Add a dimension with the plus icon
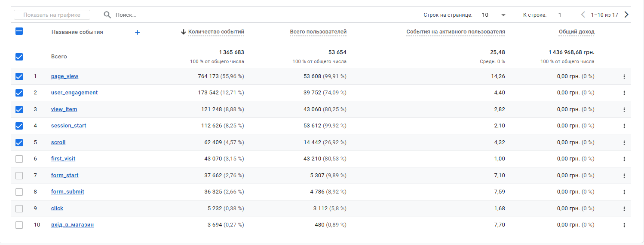644x245 pixels. click(137, 32)
